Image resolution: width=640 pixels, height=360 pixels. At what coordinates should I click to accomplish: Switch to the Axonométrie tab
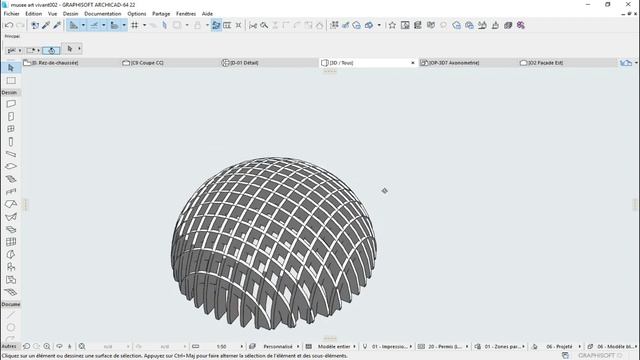468,63
